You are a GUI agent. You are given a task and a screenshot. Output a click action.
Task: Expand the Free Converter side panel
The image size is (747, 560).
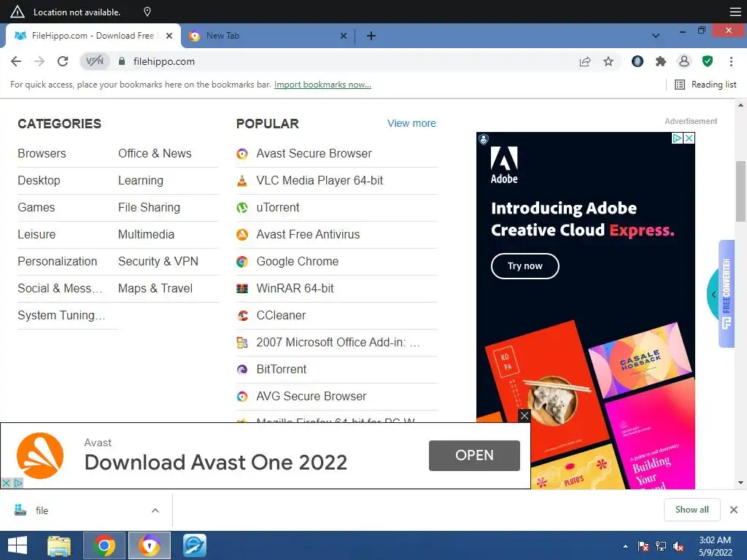[713, 295]
